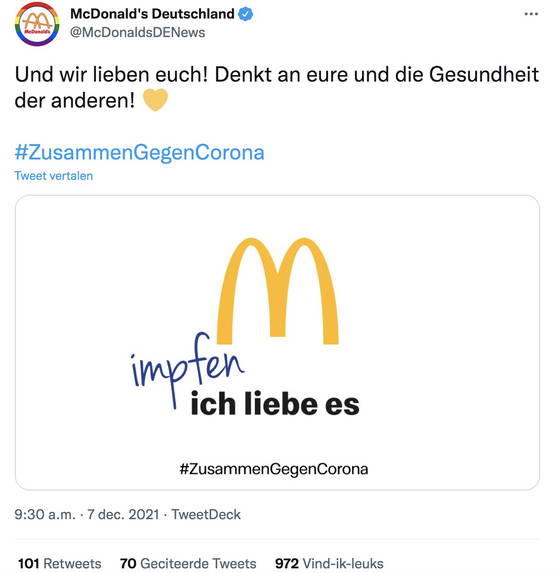This screenshot has width=555, height=573.
Task: Open the three-dot more options menu
Action: tap(531, 14)
